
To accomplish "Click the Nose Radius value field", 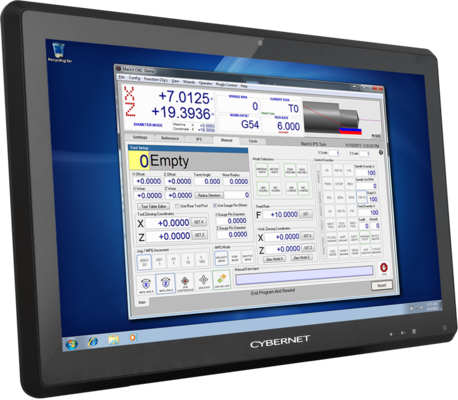I will click(236, 181).
